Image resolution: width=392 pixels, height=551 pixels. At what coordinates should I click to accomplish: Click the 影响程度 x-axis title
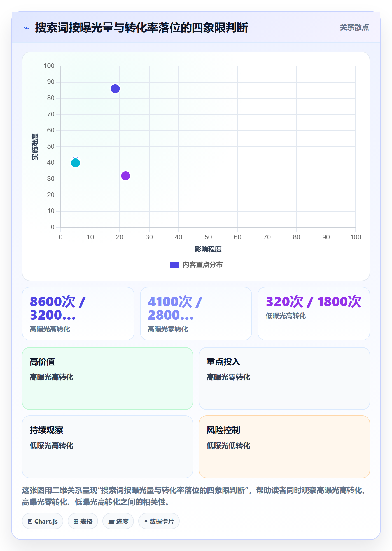tap(208, 249)
